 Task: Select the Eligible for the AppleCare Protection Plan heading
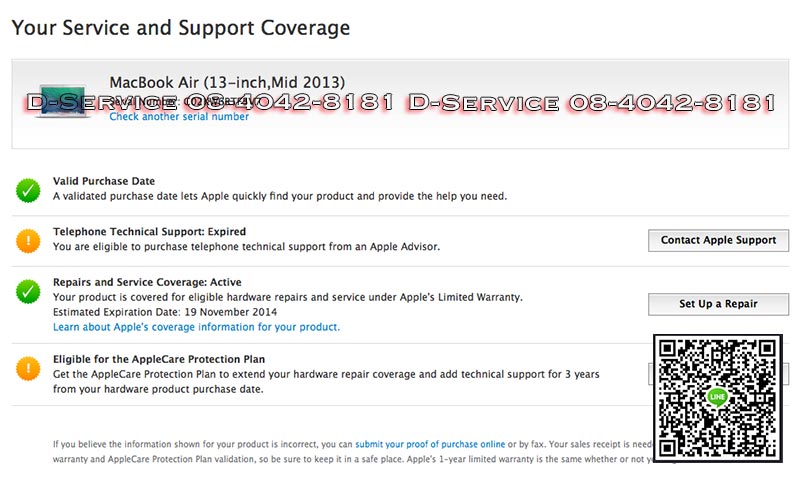pyautogui.click(x=159, y=359)
